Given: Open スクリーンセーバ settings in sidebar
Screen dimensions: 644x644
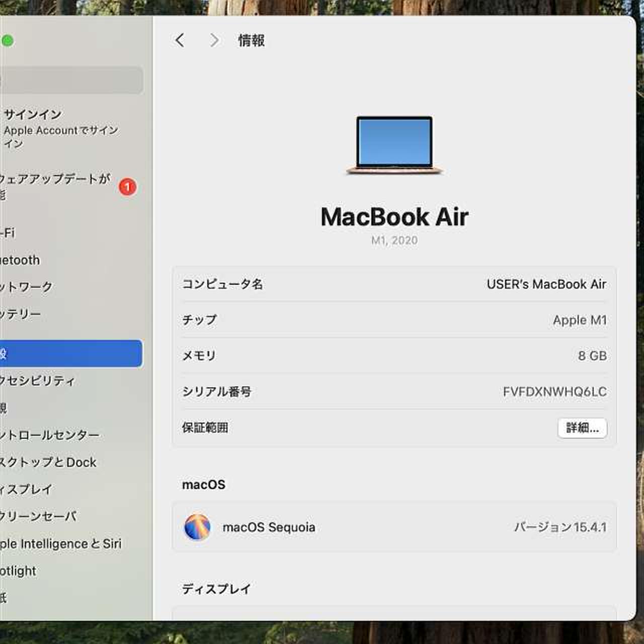Looking at the screenshot, I should 38,516.
